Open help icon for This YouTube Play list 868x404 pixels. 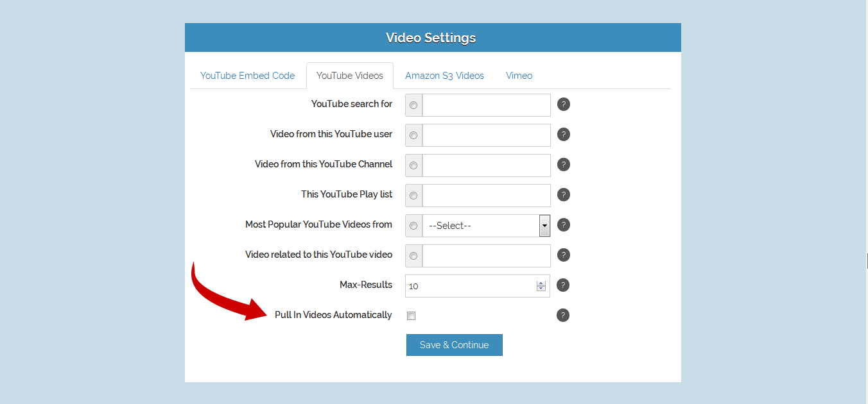coord(563,195)
